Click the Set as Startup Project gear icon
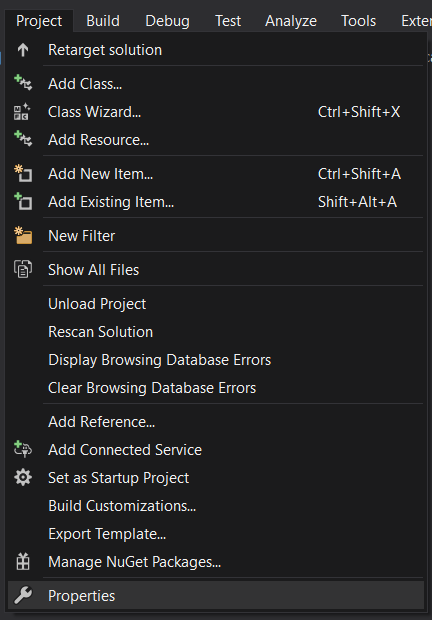 [23, 478]
